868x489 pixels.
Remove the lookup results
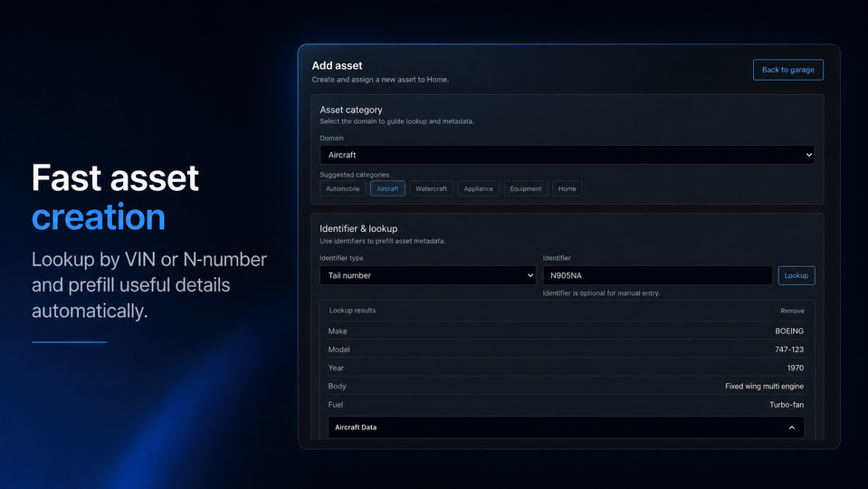pyautogui.click(x=792, y=311)
